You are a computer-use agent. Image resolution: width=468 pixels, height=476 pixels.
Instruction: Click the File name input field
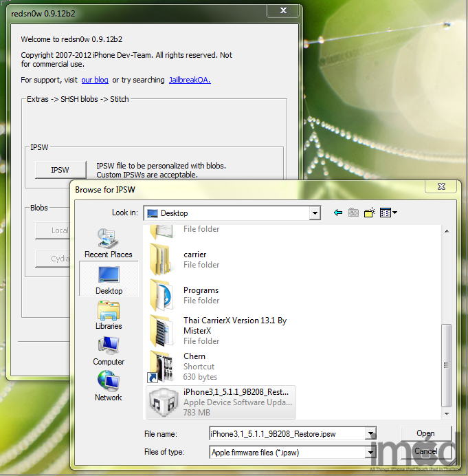coord(287,434)
